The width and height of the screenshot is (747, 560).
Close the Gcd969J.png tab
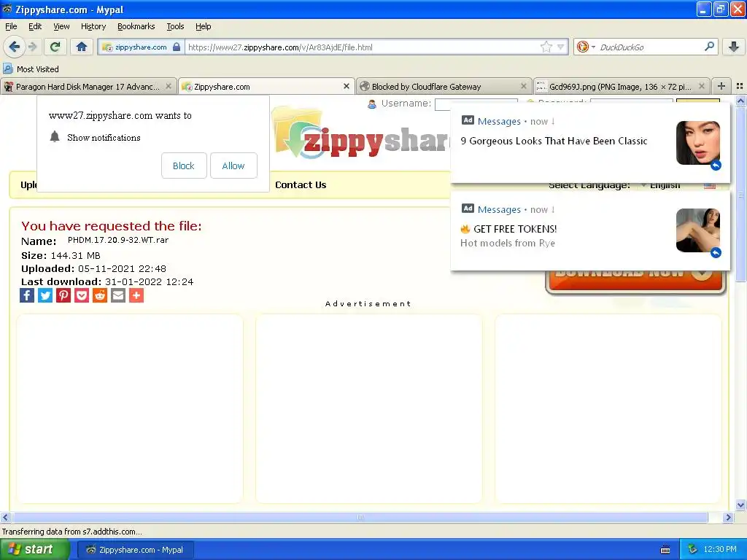(x=701, y=86)
